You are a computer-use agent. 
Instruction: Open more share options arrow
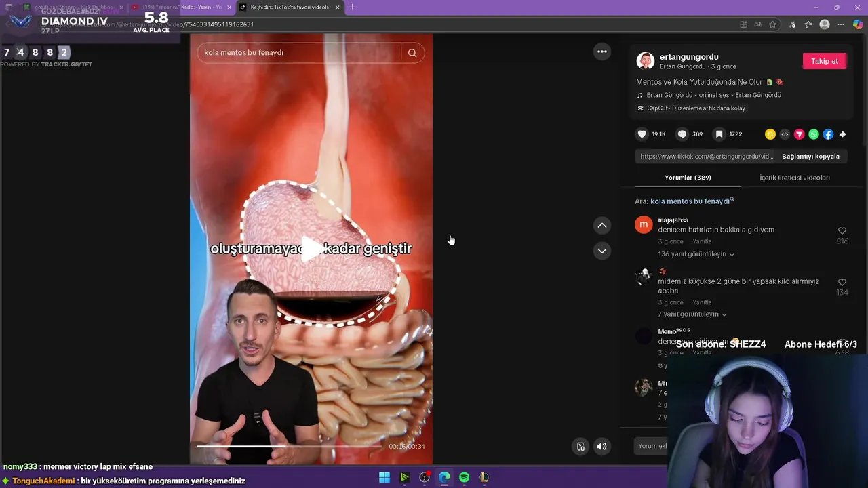coord(842,134)
